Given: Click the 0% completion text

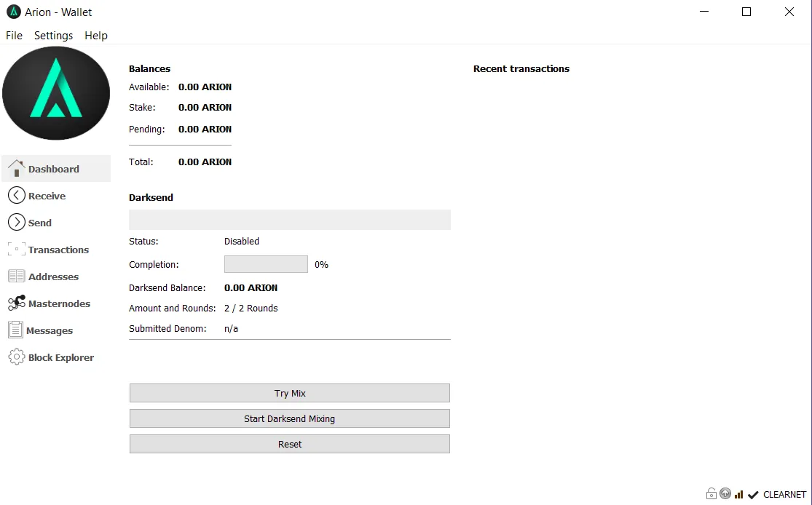Looking at the screenshot, I should click(322, 264).
